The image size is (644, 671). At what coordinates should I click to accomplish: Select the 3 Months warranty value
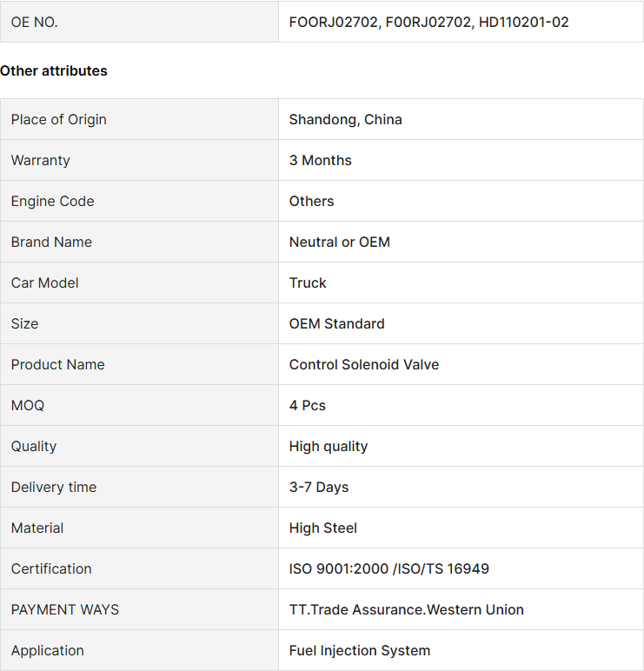coord(320,160)
